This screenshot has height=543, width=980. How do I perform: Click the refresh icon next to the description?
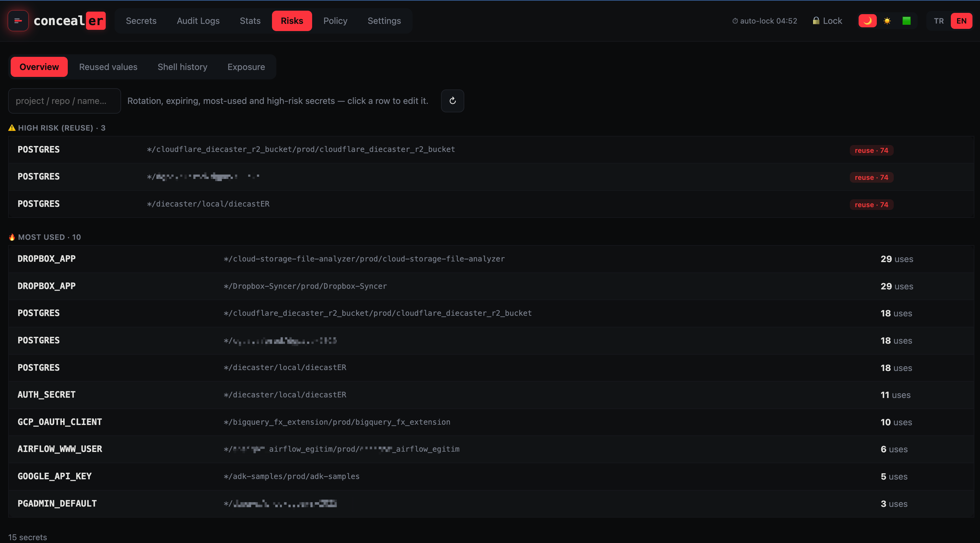coord(452,101)
